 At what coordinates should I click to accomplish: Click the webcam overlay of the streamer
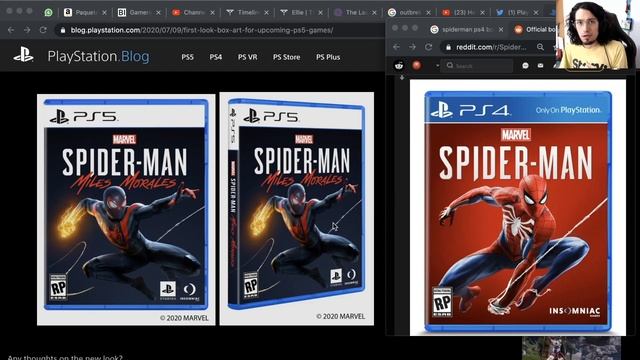[597, 35]
